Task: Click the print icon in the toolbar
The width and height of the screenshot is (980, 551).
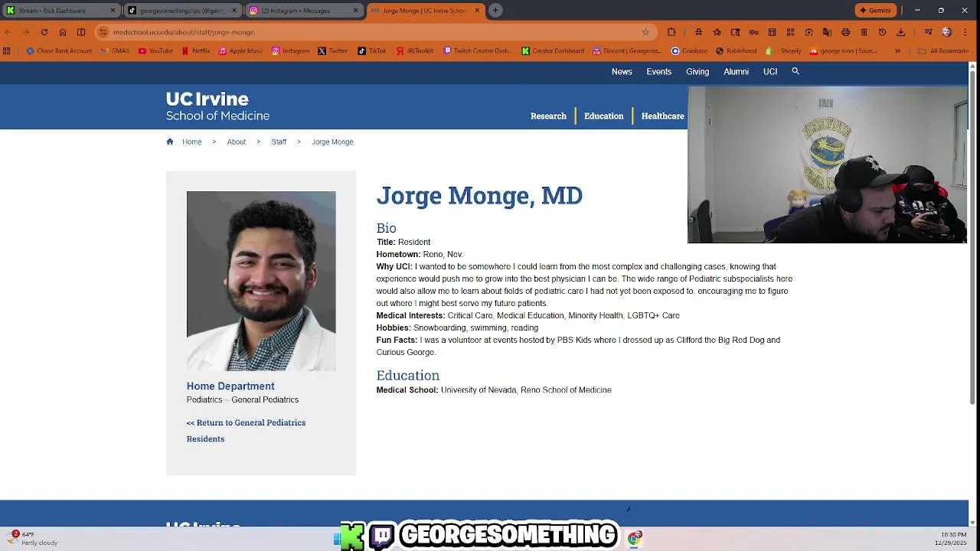Action: coord(845,32)
